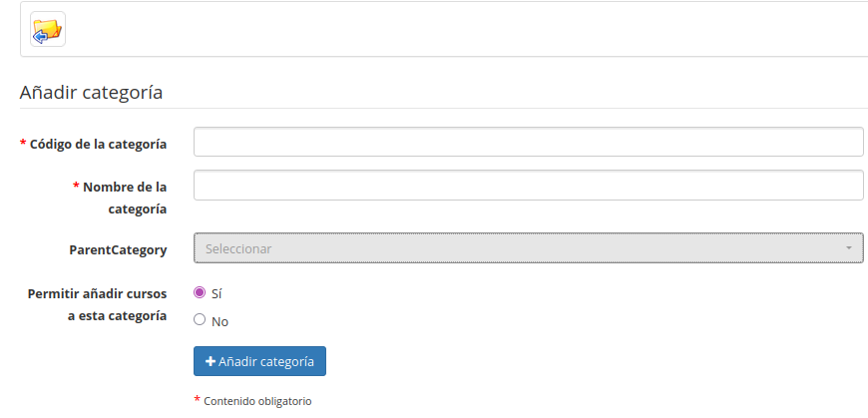
Task: Select the No radio button
Action: click(200, 320)
